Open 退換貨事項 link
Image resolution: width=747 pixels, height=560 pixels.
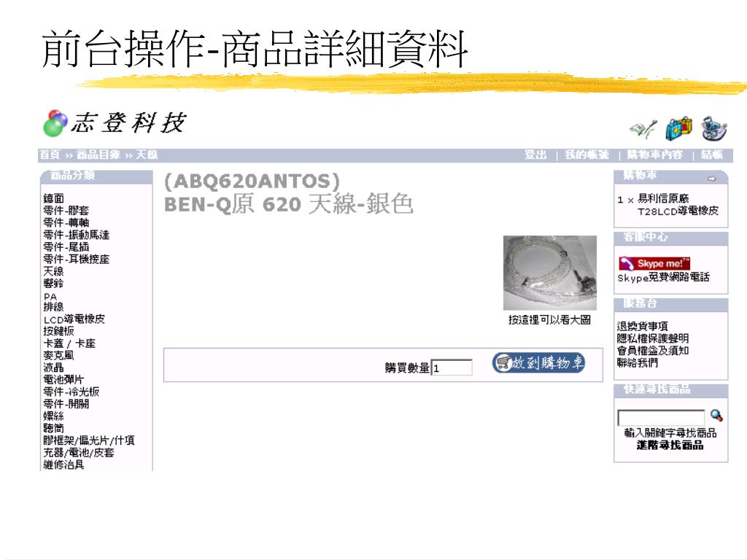(x=642, y=326)
